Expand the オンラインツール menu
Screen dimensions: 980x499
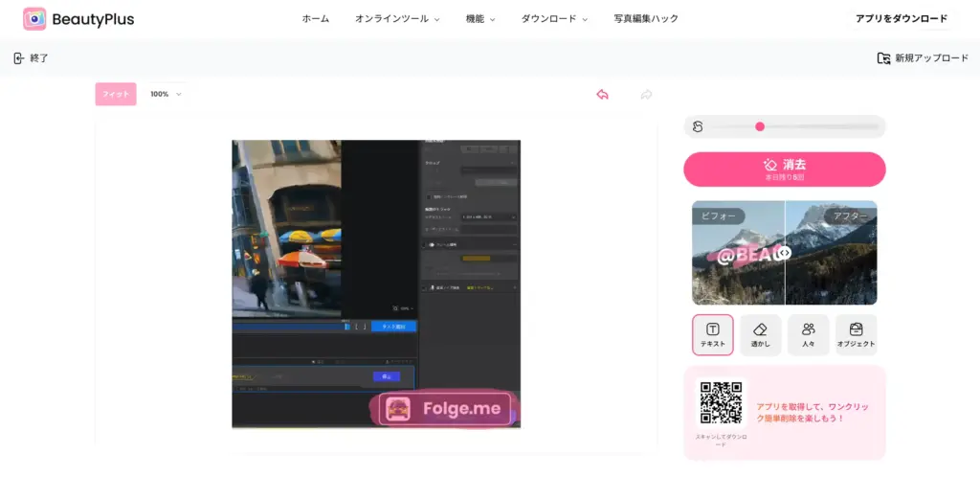click(397, 19)
